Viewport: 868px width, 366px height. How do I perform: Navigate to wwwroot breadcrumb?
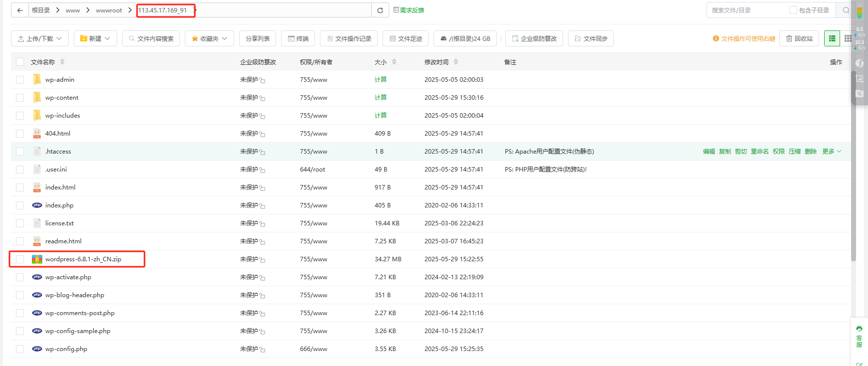pyautogui.click(x=109, y=10)
